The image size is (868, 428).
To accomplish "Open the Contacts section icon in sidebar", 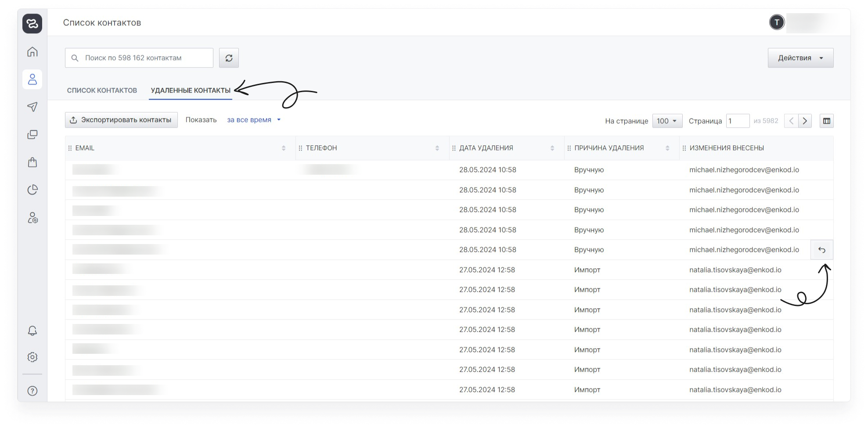I will (x=32, y=79).
